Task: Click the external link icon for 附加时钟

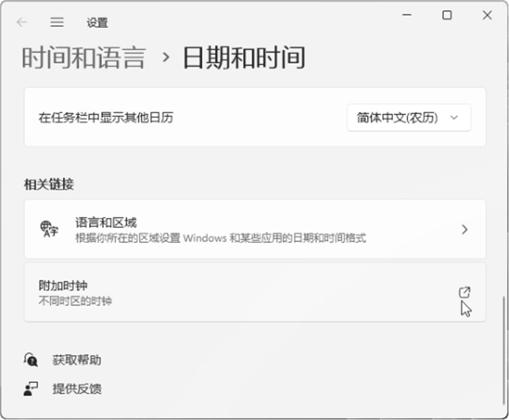Action: (x=464, y=292)
